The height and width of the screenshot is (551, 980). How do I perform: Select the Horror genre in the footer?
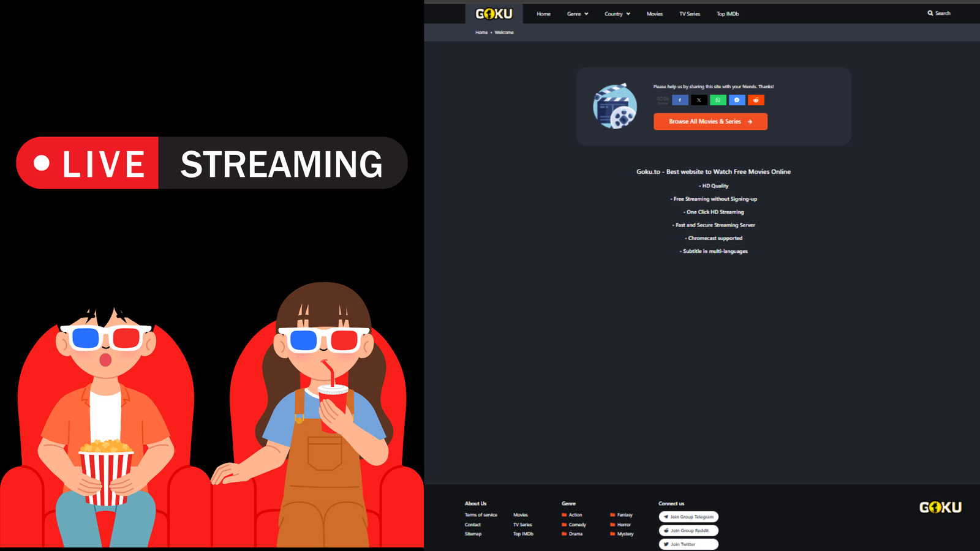coord(624,525)
